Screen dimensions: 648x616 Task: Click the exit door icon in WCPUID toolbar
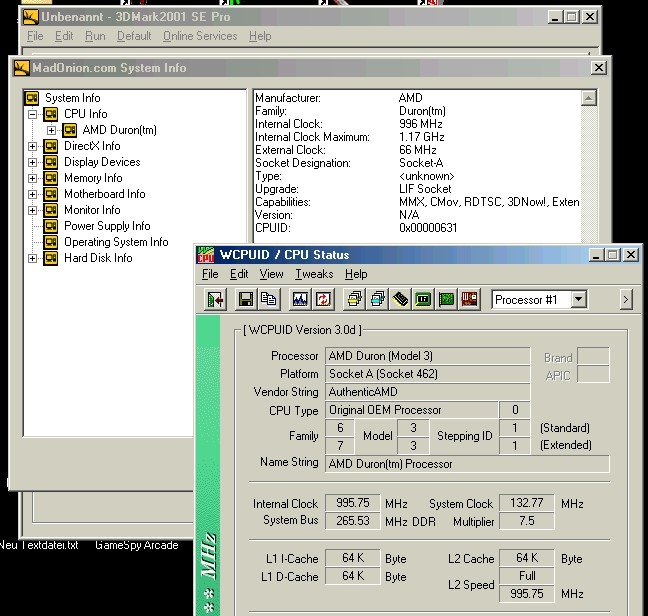click(215, 299)
